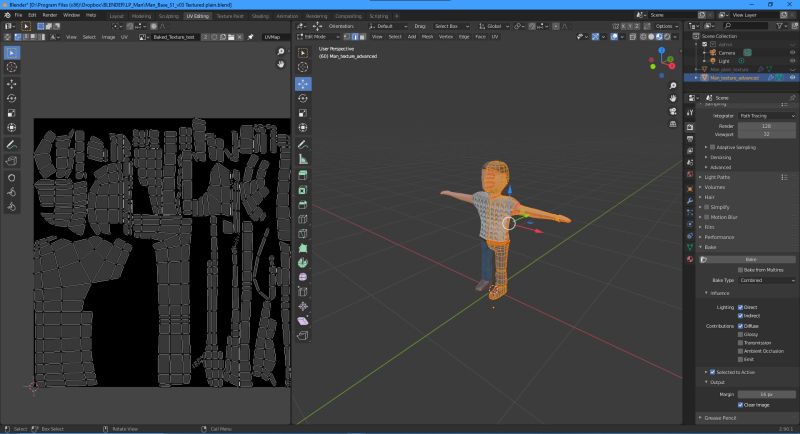Select the Shrink/Fatten tool
The height and width of the screenshot is (434, 800).
click(x=303, y=307)
